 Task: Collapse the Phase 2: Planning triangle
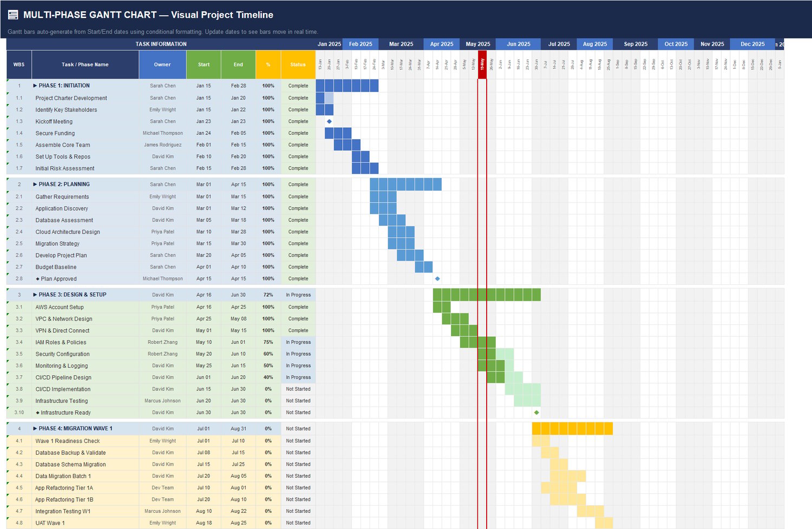click(35, 185)
